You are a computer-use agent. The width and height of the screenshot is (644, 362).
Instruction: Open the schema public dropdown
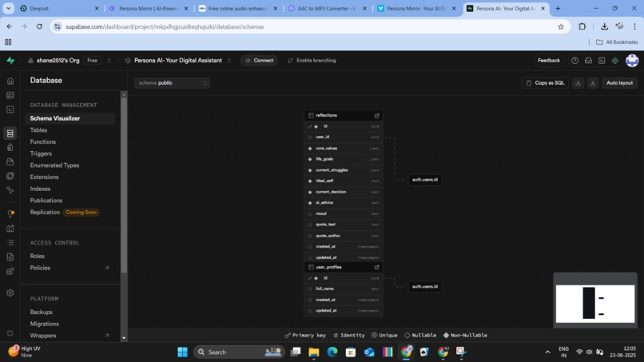tap(172, 83)
